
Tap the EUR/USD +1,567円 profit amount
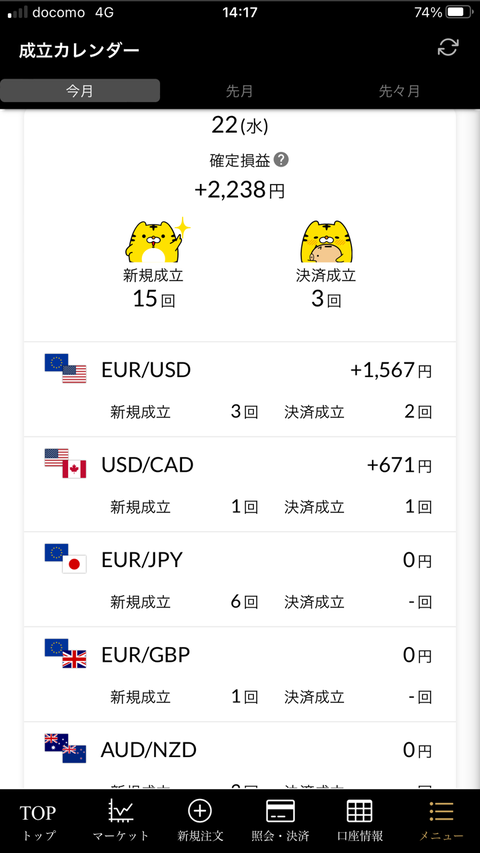tap(391, 371)
